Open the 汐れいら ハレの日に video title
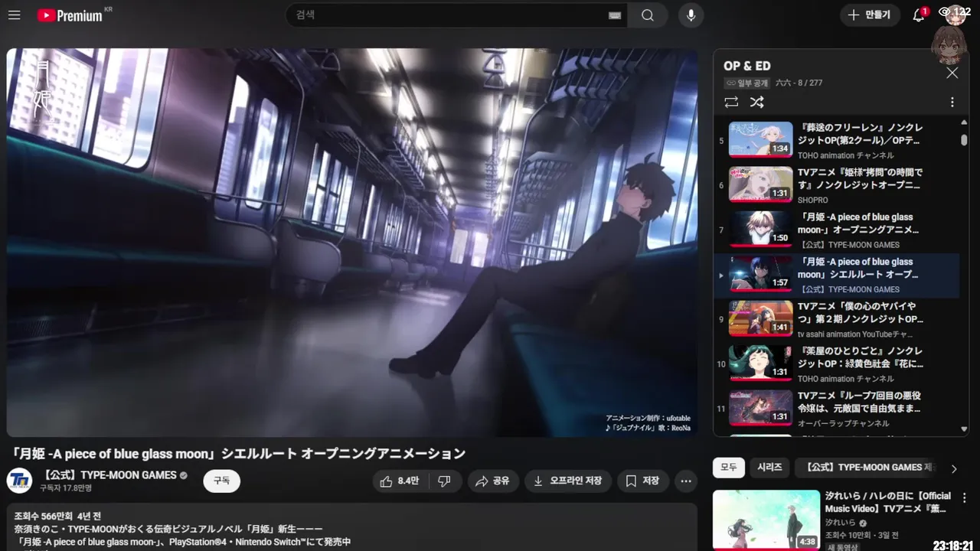This screenshot has width=980, height=551. 888,502
